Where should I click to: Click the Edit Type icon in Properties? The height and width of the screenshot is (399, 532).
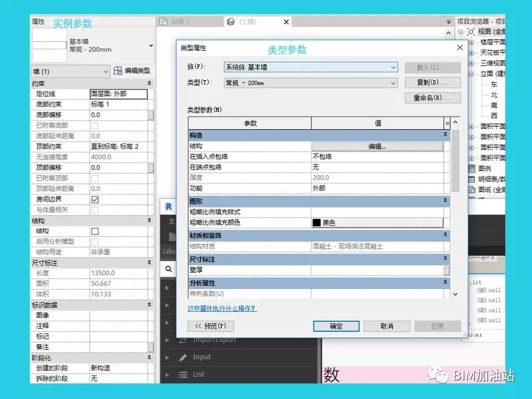point(118,71)
